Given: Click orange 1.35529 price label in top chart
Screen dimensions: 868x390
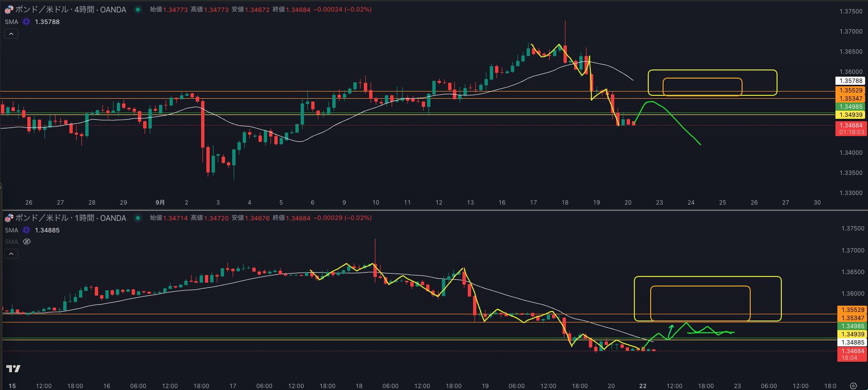Looking at the screenshot, I should [x=851, y=90].
